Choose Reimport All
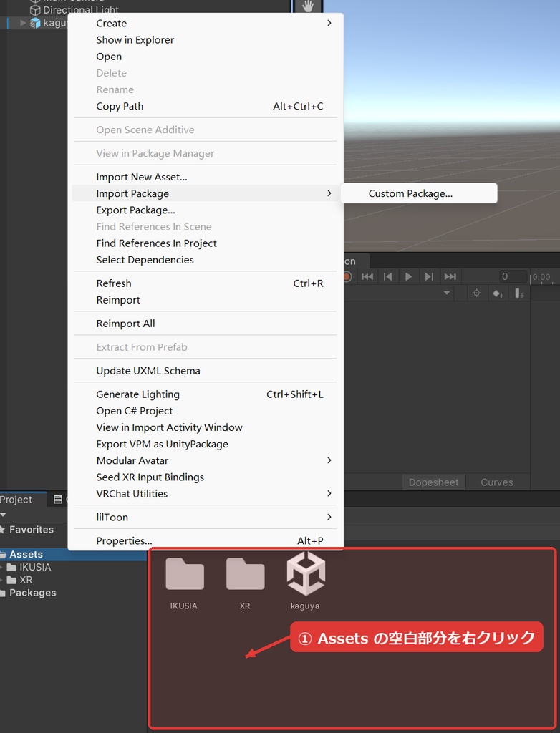 206,324
